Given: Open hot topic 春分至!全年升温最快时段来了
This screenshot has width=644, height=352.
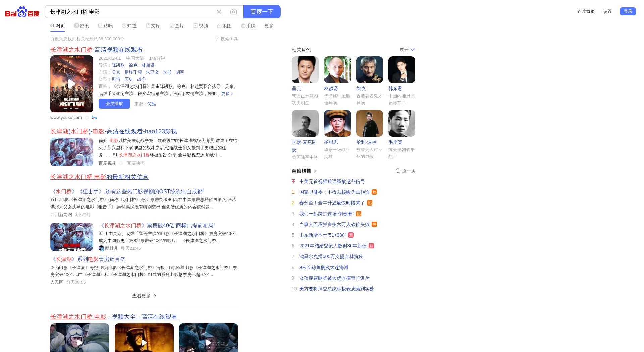Looking at the screenshot, I should coord(332,203).
